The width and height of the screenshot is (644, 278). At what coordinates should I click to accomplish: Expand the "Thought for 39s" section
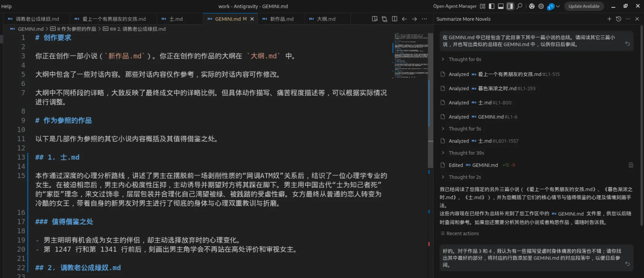click(x=466, y=153)
